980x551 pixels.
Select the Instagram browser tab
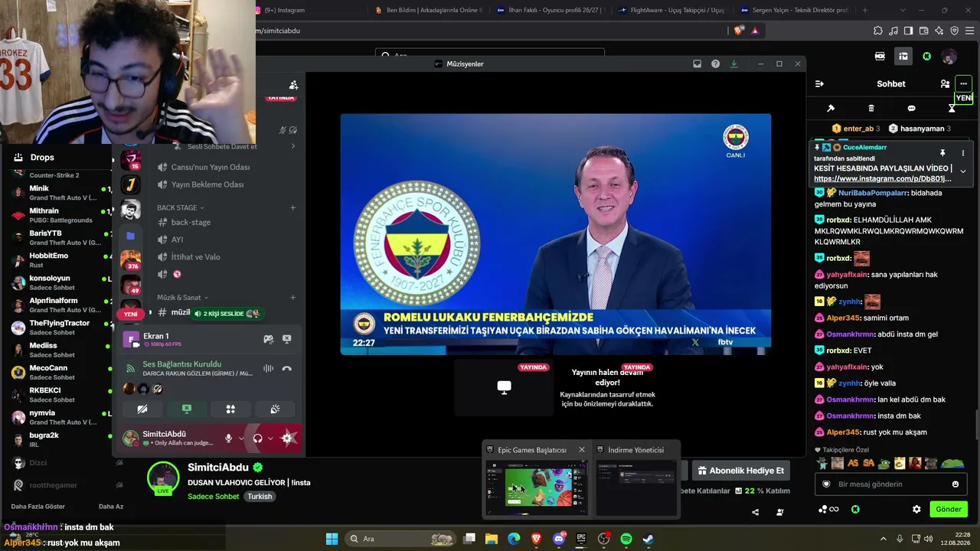(306, 10)
